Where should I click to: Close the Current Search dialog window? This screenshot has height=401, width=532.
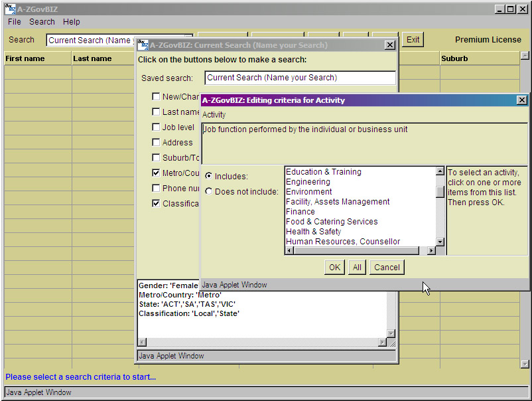click(x=390, y=45)
